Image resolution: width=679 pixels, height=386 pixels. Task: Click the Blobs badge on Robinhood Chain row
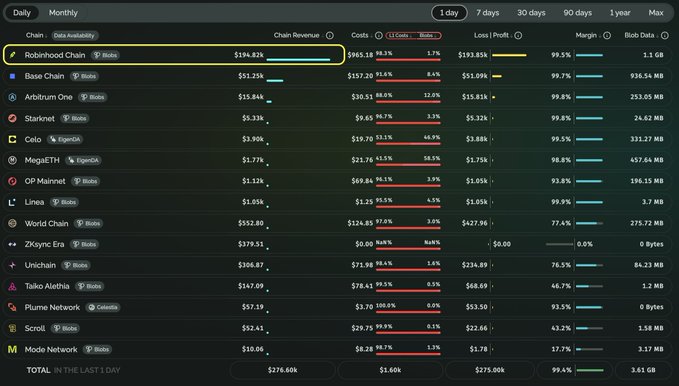pyautogui.click(x=106, y=55)
